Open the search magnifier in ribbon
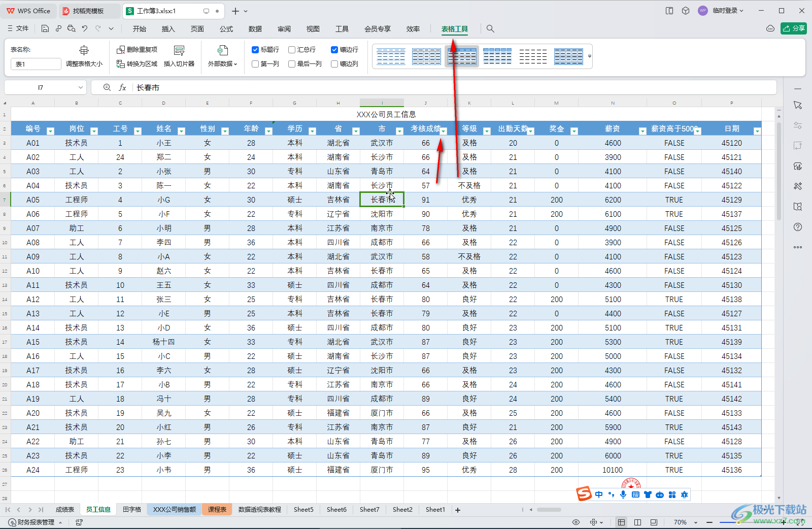This screenshot has height=529, width=812. click(490, 29)
